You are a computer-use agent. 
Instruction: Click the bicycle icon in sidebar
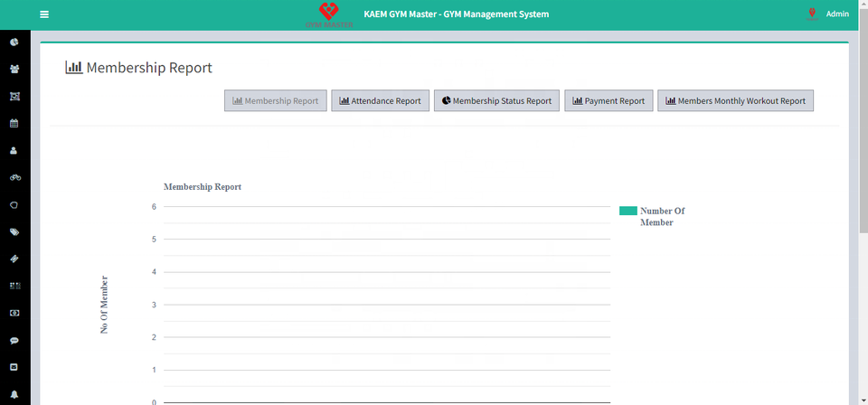pyautogui.click(x=14, y=177)
